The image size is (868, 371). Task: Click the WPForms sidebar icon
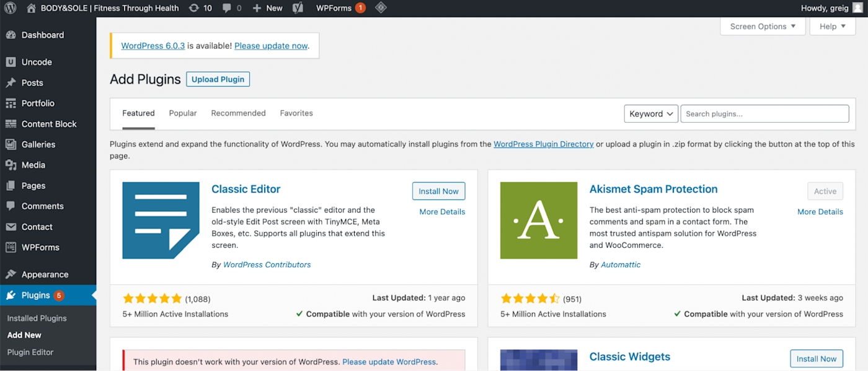point(11,247)
